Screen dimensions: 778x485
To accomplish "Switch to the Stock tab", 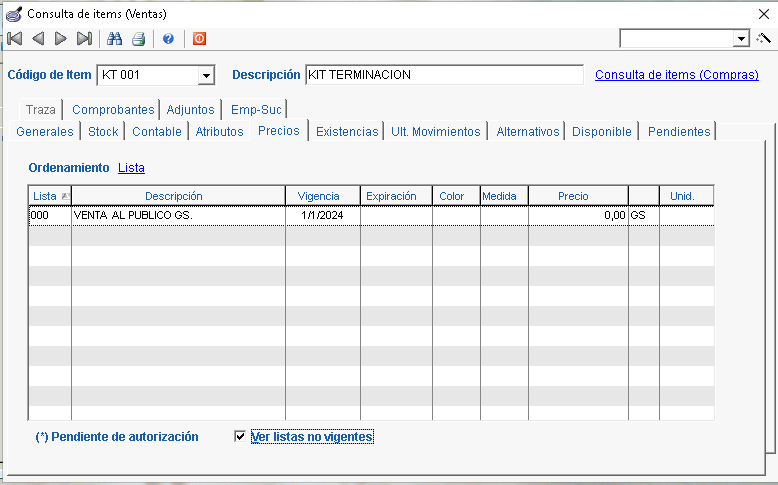I will (103, 131).
